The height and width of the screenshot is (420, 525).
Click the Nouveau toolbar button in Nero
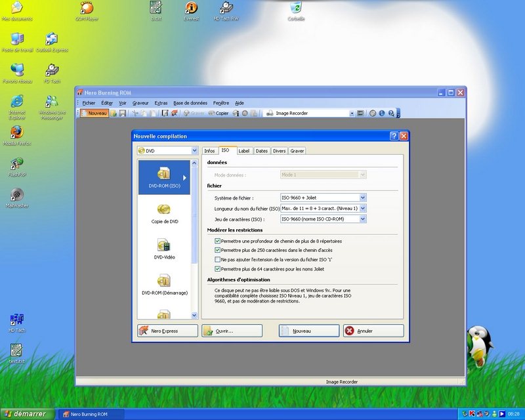pos(94,114)
